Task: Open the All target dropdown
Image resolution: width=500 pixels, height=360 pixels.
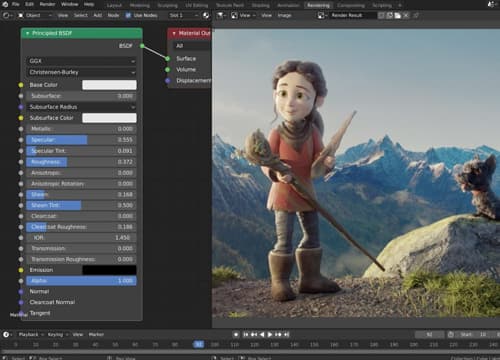Action: [192, 46]
